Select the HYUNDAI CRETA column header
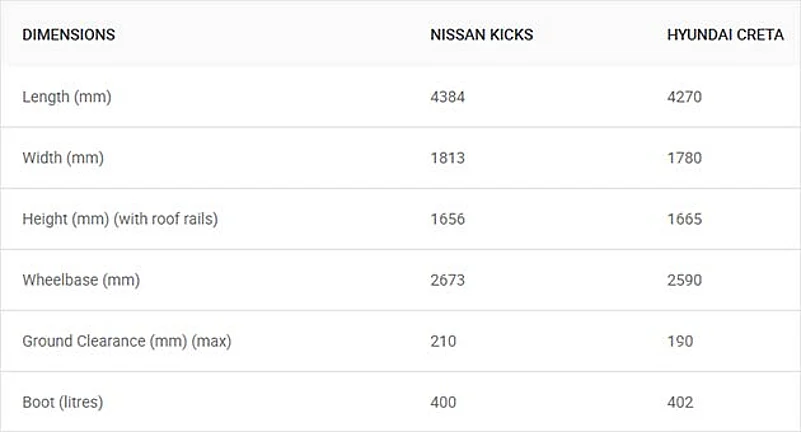 click(725, 35)
